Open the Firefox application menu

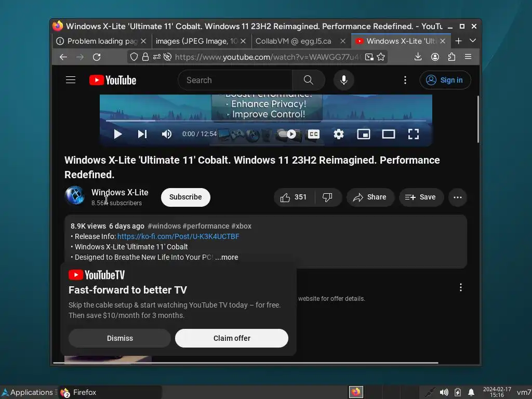pos(468,57)
